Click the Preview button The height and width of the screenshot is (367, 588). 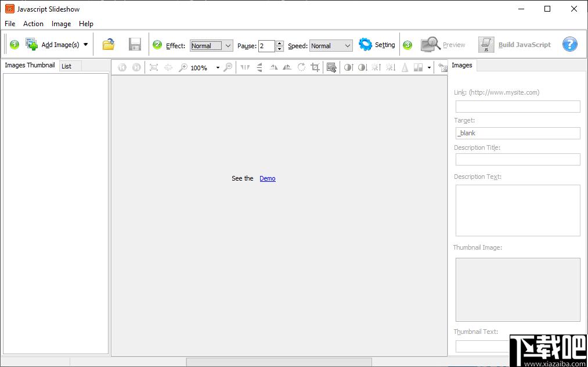pyautogui.click(x=443, y=45)
